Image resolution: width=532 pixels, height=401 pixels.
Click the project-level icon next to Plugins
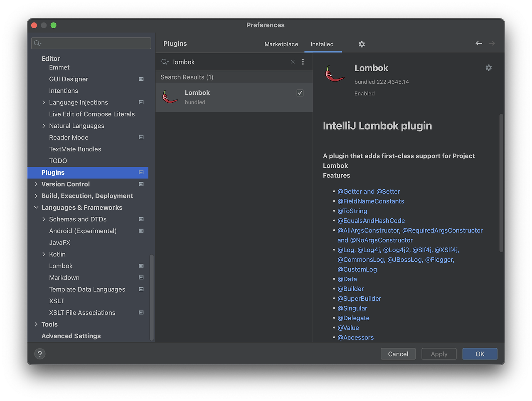point(141,172)
